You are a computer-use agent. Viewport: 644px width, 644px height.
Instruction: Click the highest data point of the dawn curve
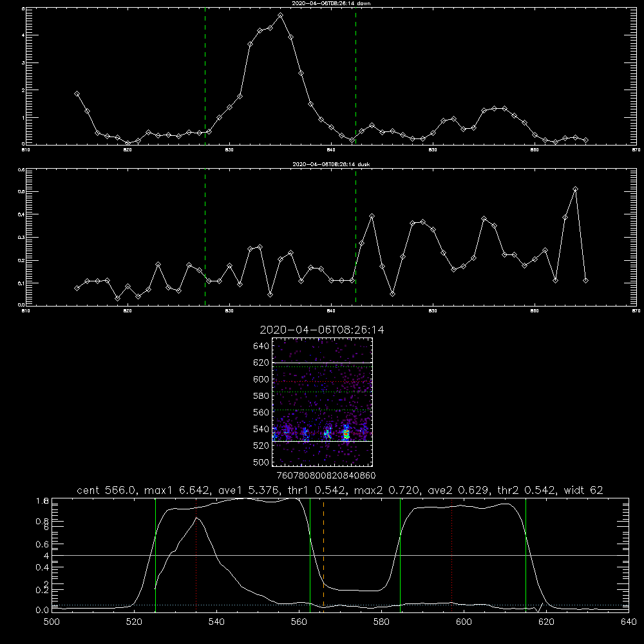tap(281, 15)
